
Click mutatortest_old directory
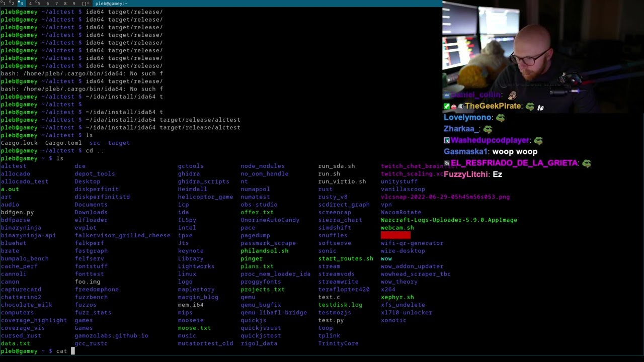coord(205,343)
